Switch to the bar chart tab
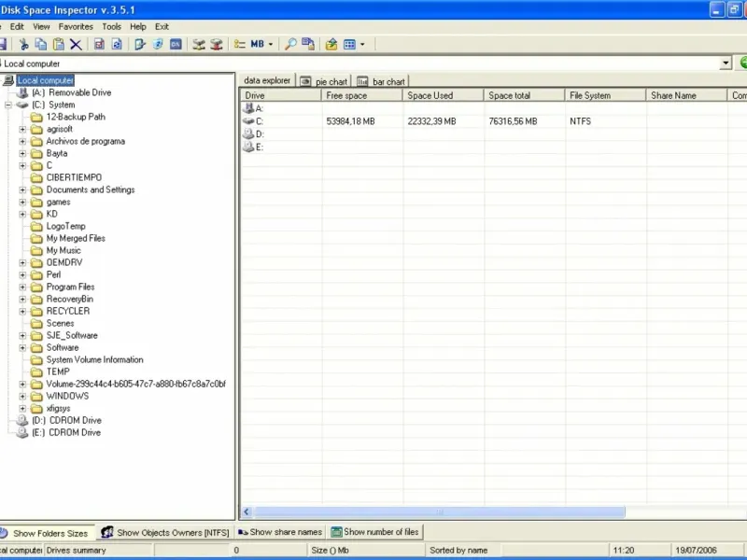This screenshot has width=747, height=560. click(382, 82)
